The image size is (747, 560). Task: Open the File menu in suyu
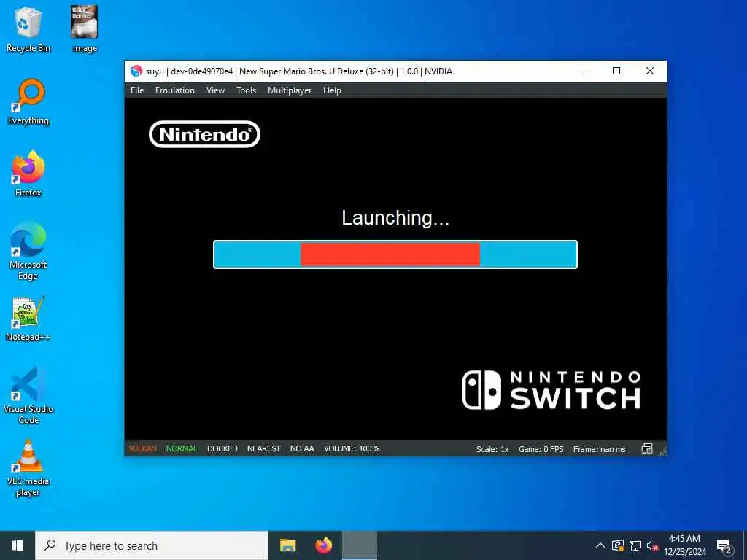[x=136, y=90]
